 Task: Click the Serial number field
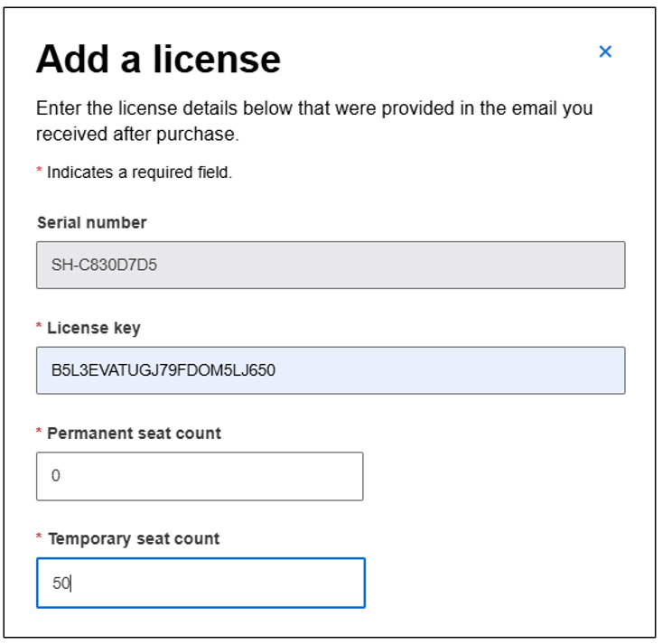coord(331,265)
